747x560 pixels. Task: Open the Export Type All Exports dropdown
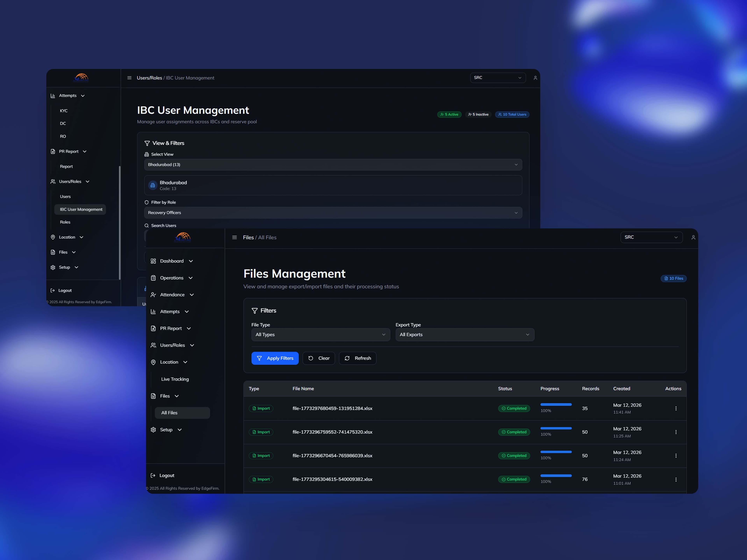click(x=465, y=335)
